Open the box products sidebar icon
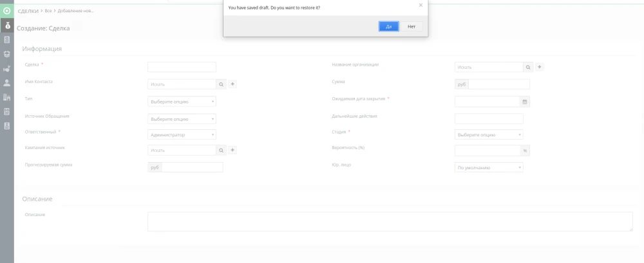The width and height of the screenshot is (644, 263). point(7,54)
